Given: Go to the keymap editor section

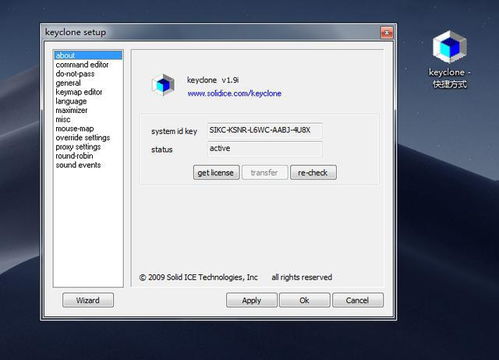Looking at the screenshot, I should (79, 92).
